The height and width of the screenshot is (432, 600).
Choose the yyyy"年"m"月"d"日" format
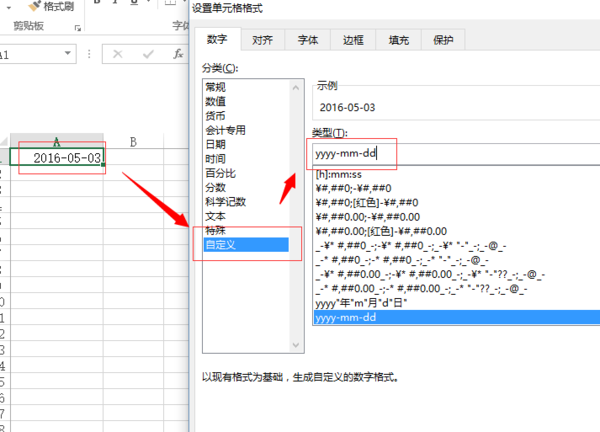(x=361, y=301)
